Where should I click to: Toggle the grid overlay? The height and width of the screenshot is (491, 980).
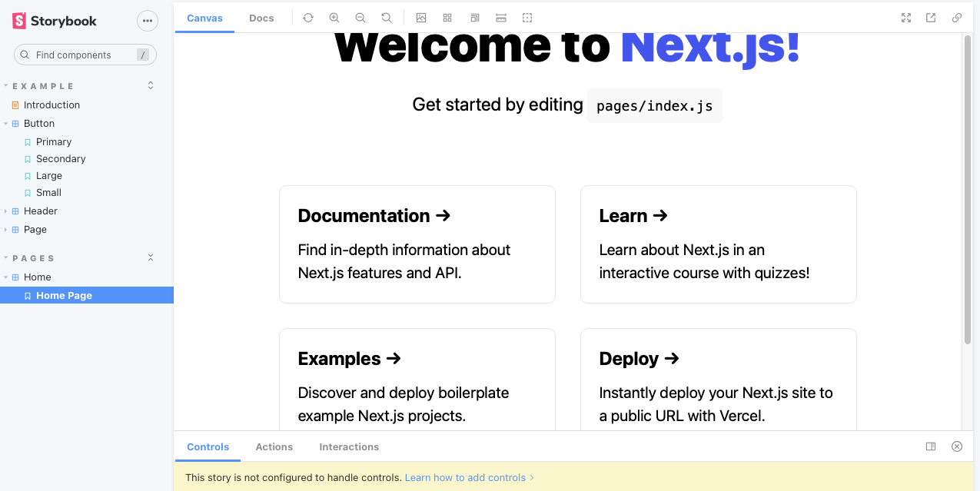tap(447, 18)
